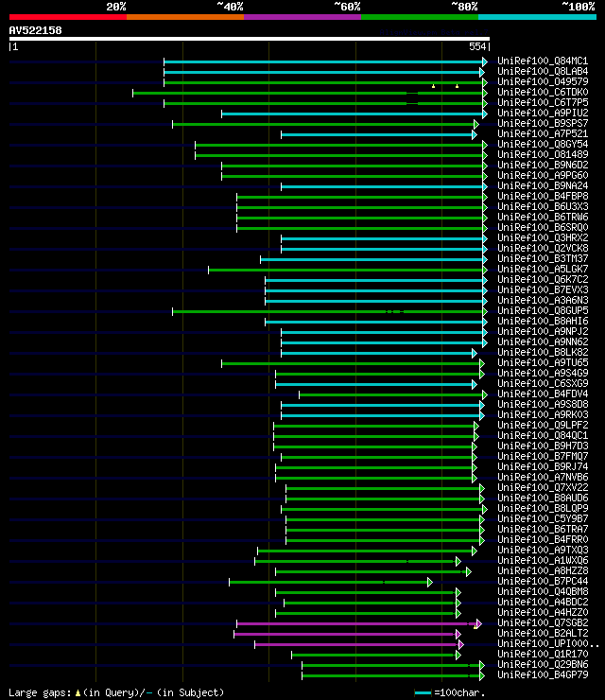Select the UniRef100_B9N6D2 label
The width and height of the screenshot is (605, 700).
(543, 166)
